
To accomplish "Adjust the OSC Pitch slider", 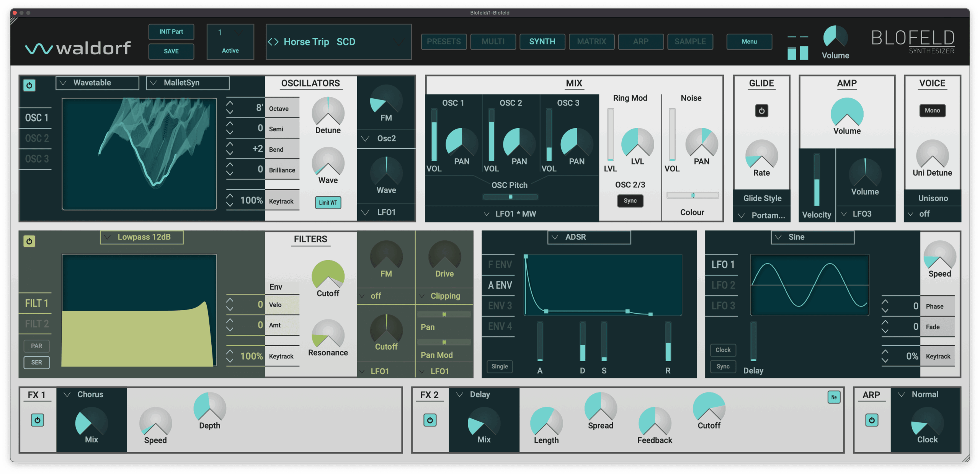I will click(511, 196).
